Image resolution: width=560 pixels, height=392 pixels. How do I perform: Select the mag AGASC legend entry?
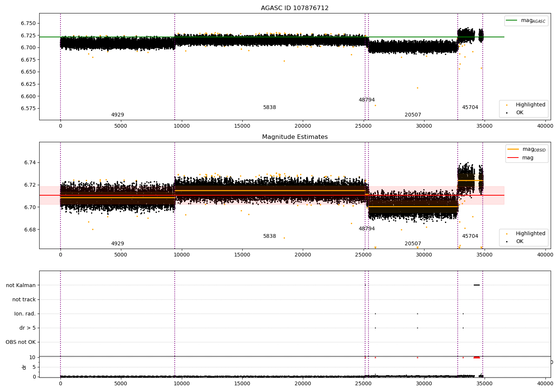click(526, 21)
